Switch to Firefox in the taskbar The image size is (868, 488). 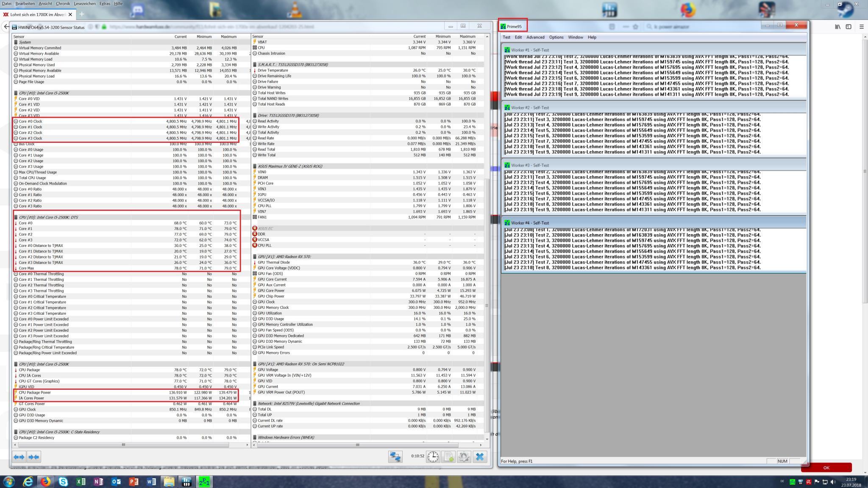point(45,482)
